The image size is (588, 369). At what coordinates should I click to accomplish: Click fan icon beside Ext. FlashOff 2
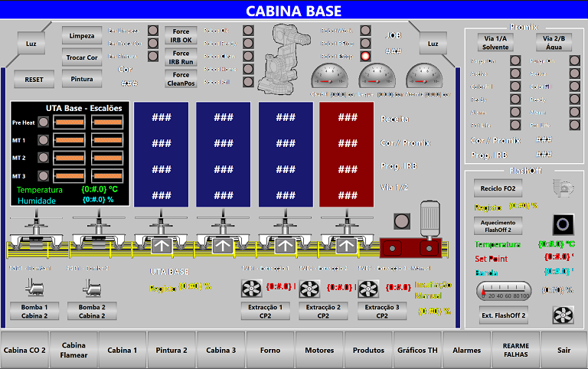563,315
